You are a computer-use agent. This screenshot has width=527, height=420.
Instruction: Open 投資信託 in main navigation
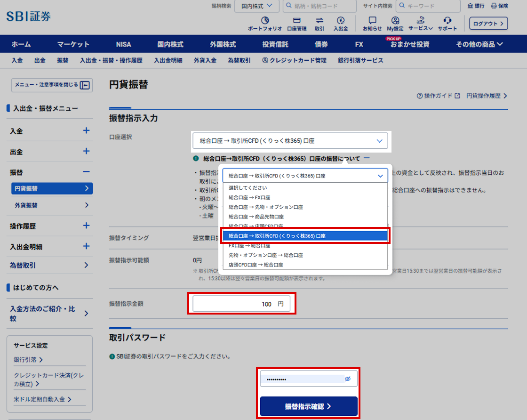coord(275,44)
